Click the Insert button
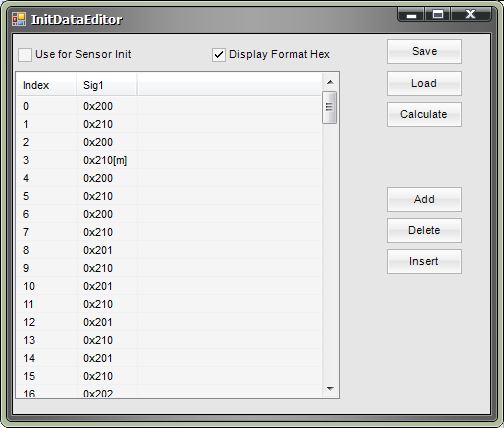 (x=424, y=261)
